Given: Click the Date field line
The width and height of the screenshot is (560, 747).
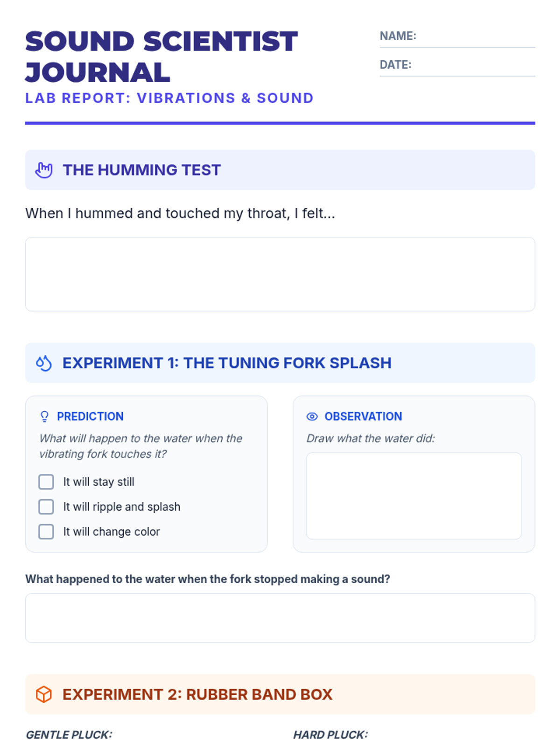Looking at the screenshot, I should click(473, 66).
